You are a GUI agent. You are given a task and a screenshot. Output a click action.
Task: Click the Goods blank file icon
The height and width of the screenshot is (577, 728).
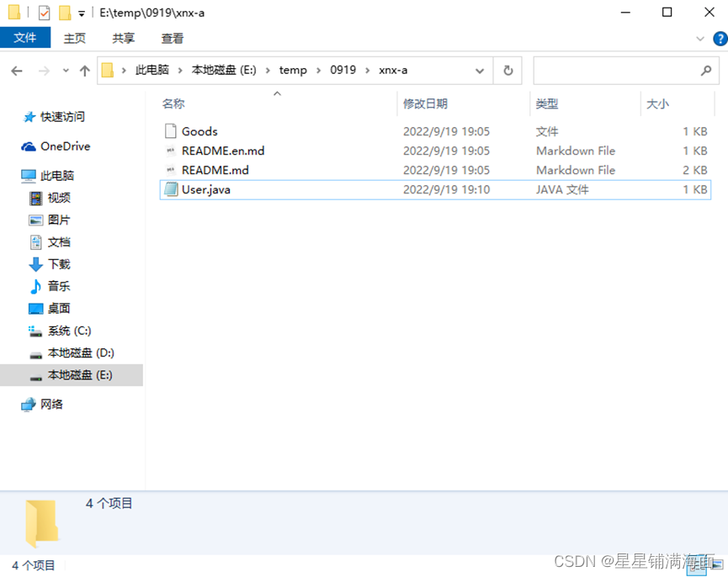[x=170, y=131]
